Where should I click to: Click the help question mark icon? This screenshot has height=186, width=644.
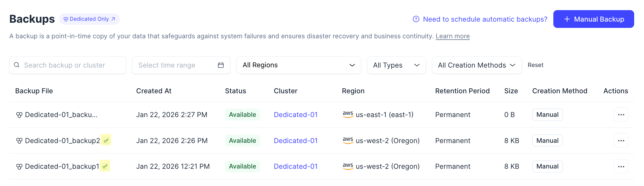click(416, 19)
